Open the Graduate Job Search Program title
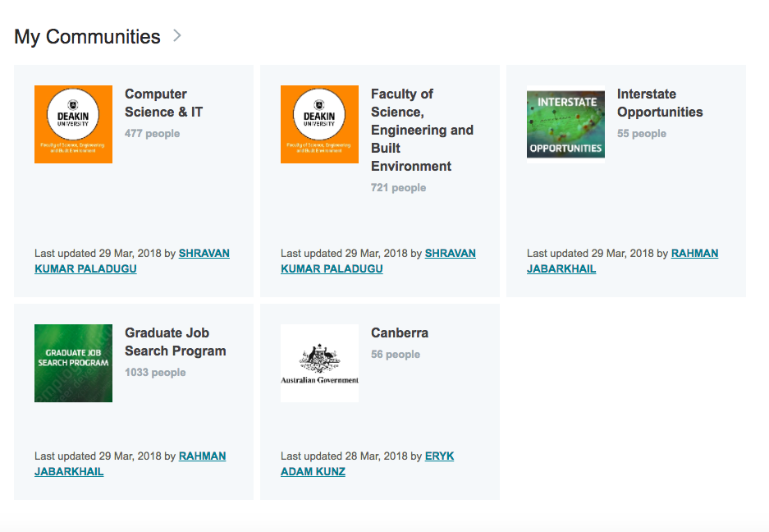Image resolution: width=769 pixels, height=532 pixels. click(x=175, y=342)
